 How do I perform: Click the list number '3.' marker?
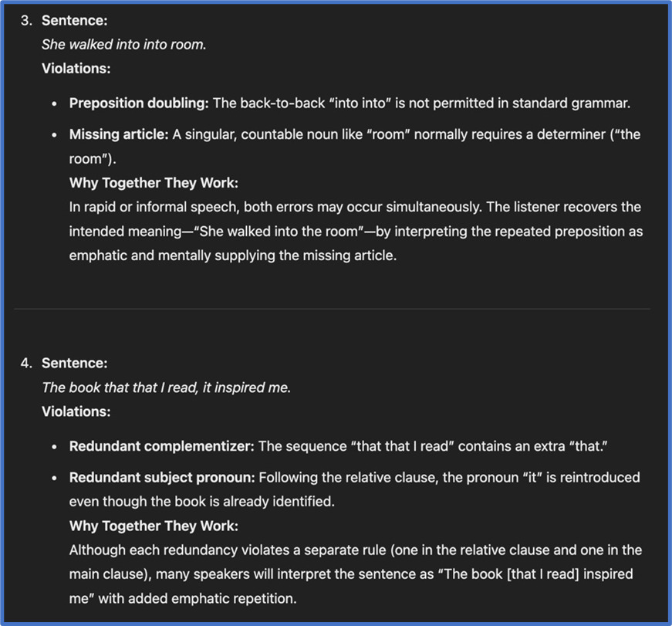point(26,20)
